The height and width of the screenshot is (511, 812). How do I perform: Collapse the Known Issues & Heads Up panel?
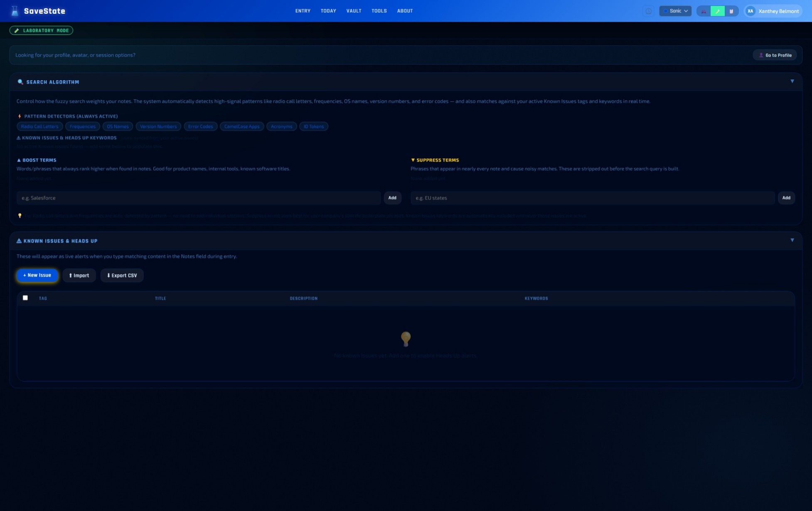click(x=792, y=240)
